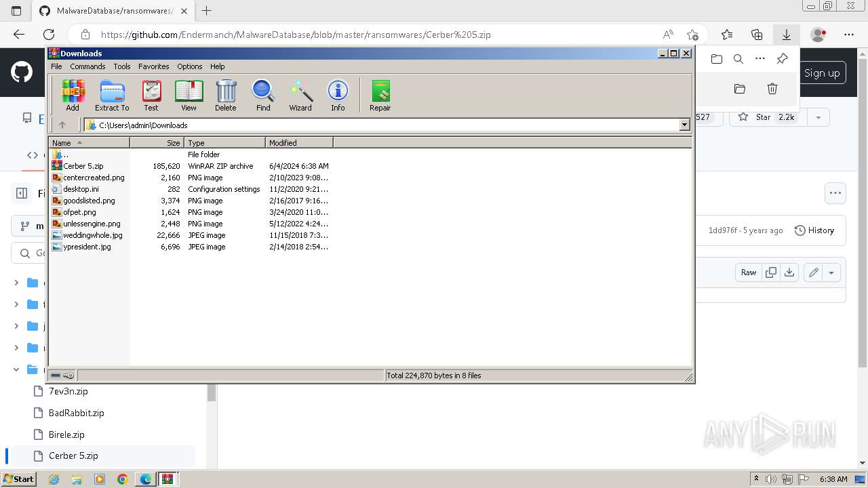
Task: Select Cerber 5.zip in WinRAR list
Action: click(x=191, y=166)
